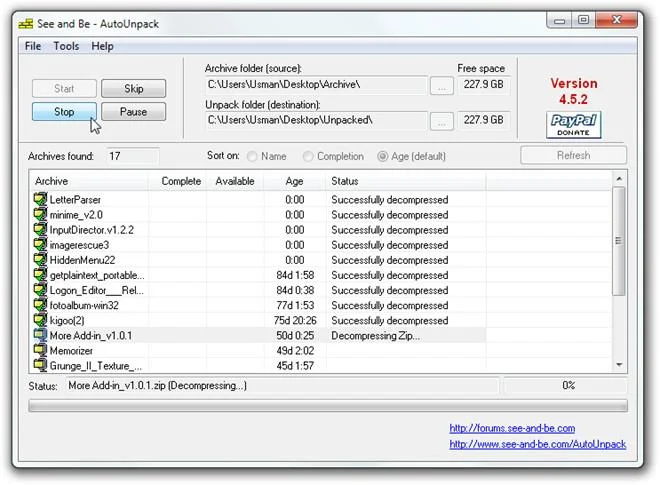The height and width of the screenshot is (485, 660).
Task: Click the Refresh button
Action: coord(573,155)
